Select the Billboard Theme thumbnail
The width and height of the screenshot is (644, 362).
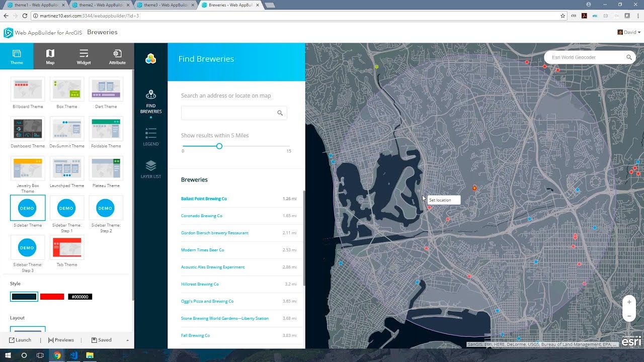(28, 89)
